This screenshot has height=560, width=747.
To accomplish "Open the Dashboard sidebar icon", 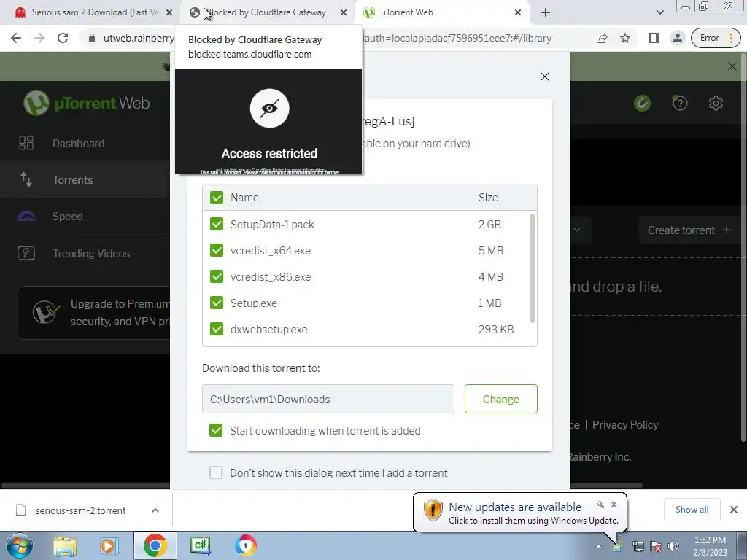I will pos(26,143).
